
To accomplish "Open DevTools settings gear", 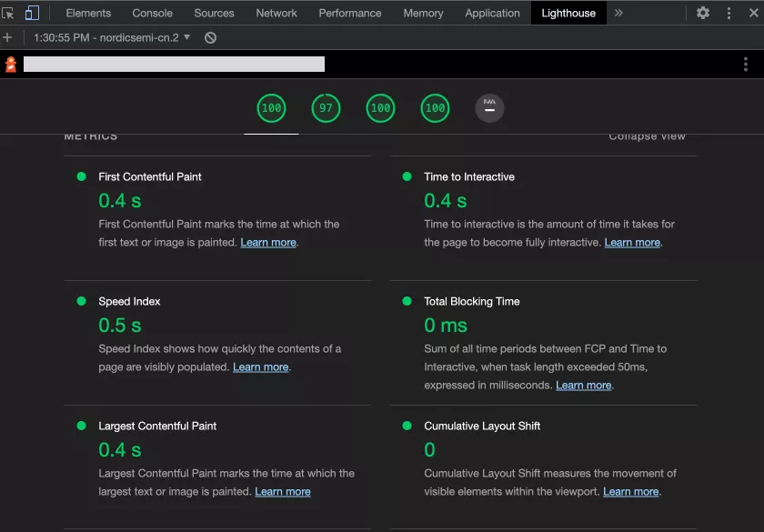I will 703,13.
